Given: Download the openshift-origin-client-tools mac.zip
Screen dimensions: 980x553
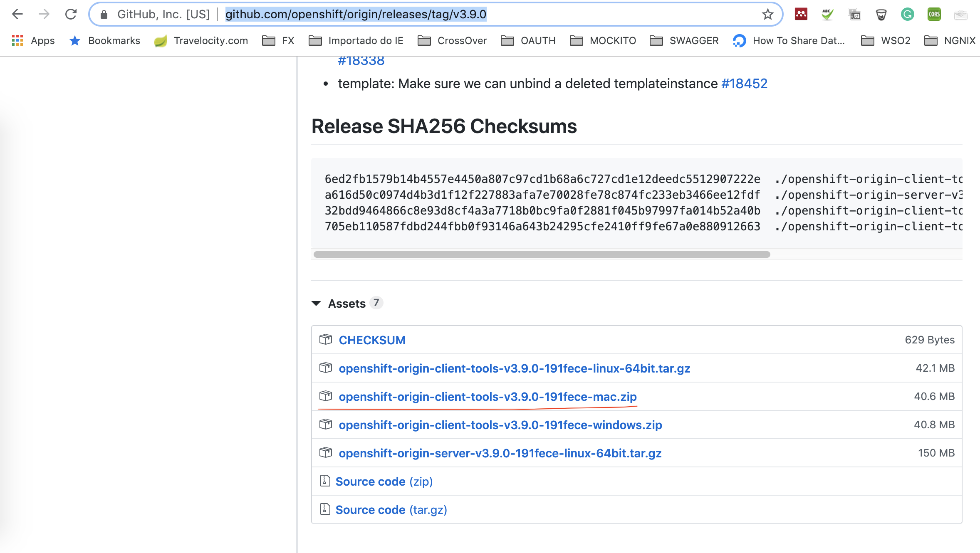Looking at the screenshot, I should click(488, 397).
